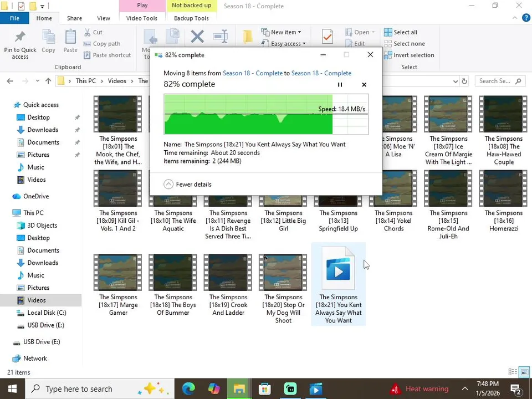
Task: Select the 18x17 Marge Gamer video
Action: 118,285
